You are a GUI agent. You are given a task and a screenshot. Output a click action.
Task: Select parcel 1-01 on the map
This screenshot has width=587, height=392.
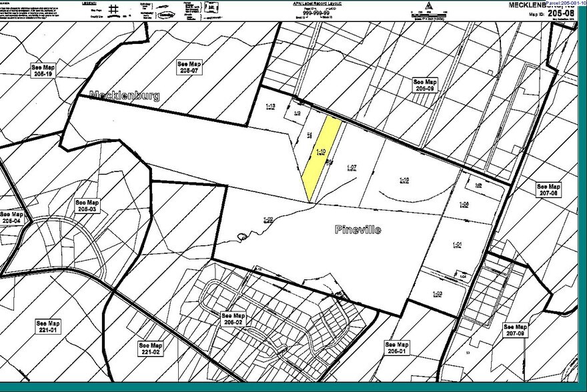tap(457, 245)
